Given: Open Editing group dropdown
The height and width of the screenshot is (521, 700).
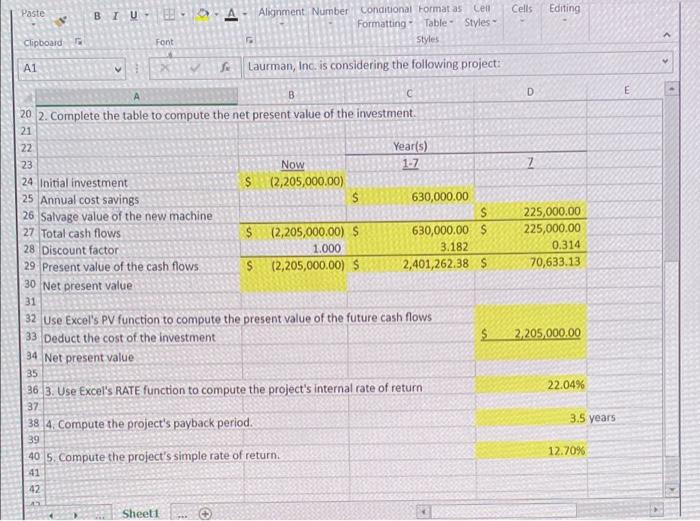Looking at the screenshot, I should coord(564,13).
